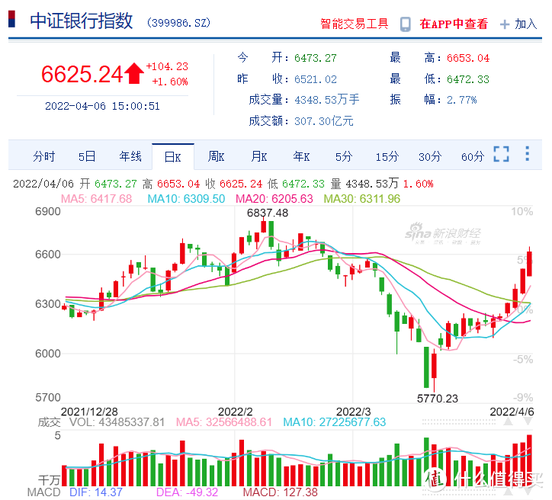Open the three-dot more options menu
The height and width of the screenshot is (500, 552).
tap(527, 154)
